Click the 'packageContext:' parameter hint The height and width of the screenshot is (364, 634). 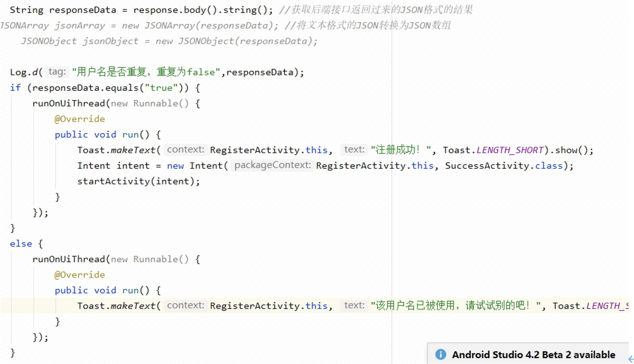(x=272, y=165)
